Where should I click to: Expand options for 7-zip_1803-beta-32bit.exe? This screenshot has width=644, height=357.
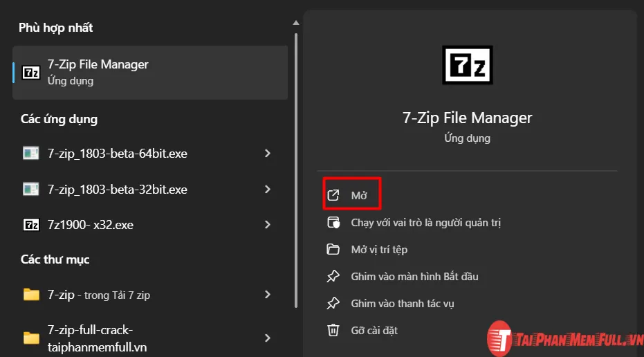(x=268, y=190)
